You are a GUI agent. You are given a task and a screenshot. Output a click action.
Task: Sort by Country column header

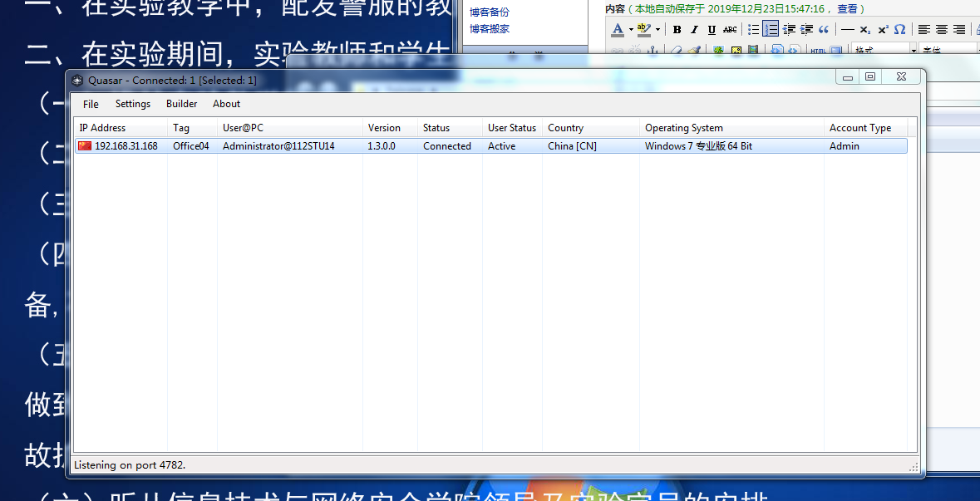click(591, 127)
